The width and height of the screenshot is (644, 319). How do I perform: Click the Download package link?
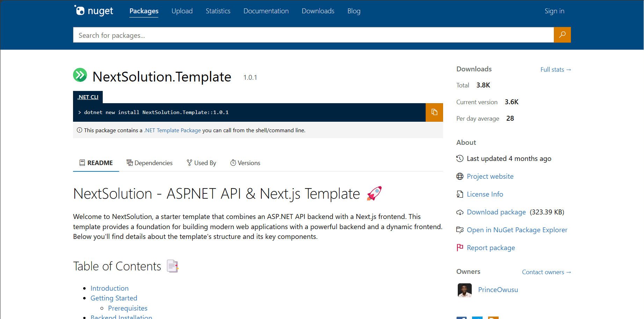(x=496, y=212)
